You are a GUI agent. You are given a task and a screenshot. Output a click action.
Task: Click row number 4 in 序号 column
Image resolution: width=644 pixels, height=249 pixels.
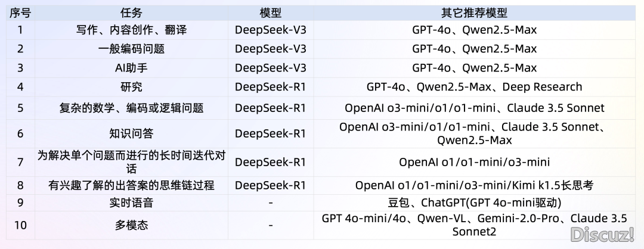click(20, 87)
